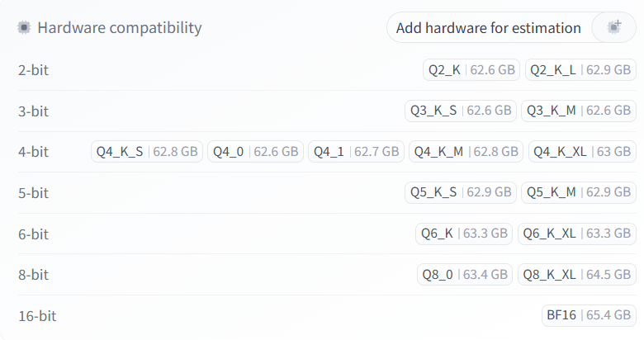
Task: Click the add-chip icon button
Action: [613, 28]
